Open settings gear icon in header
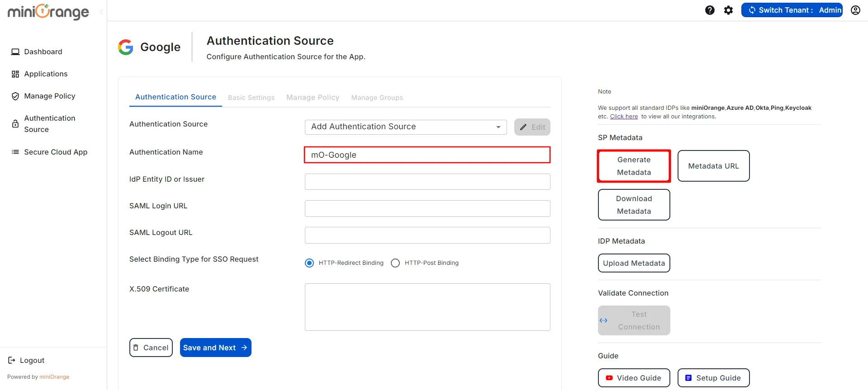Image resolution: width=868 pixels, height=390 pixels. coord(728,10)
